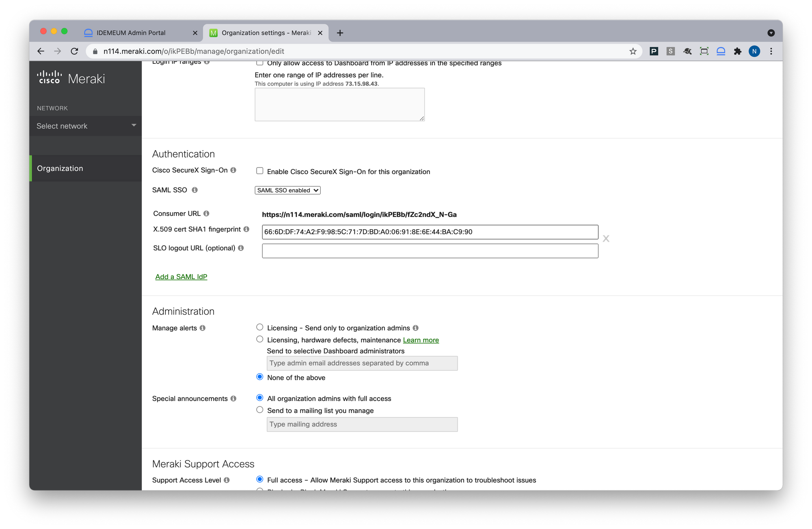Viewport: 812px width, 529px height.
Task: Click the Type mailing address field
Action: click(362, 424)
